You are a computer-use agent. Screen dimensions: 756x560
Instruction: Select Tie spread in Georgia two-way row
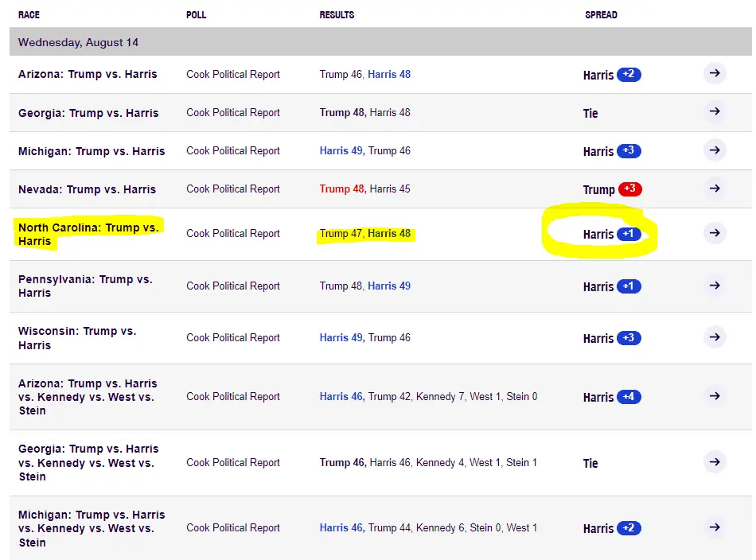(590, 113)
